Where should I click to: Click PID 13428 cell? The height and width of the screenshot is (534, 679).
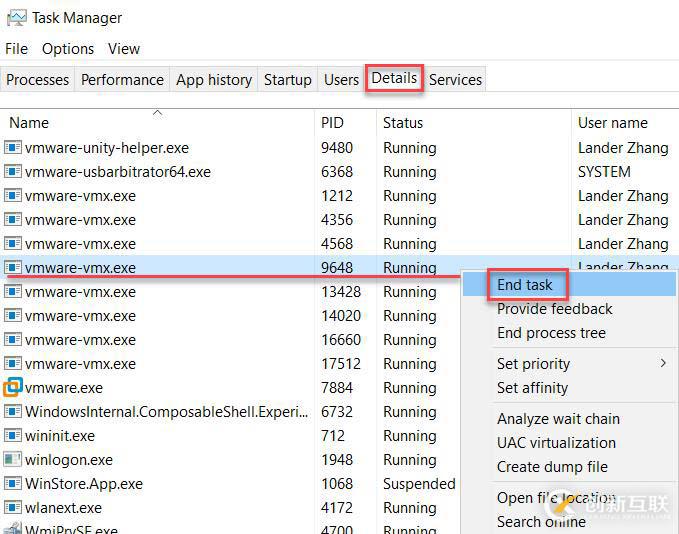coord(341,291)
